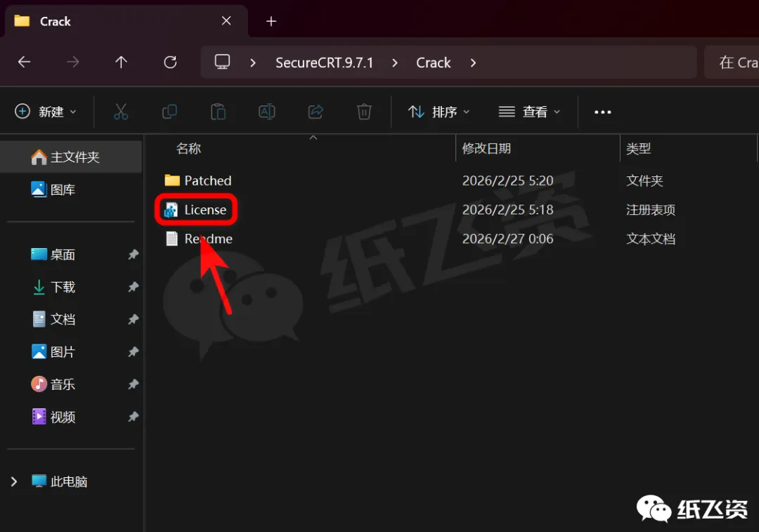Image resolution: width=759 pixels, height=532 pixels.
Task: Refresh the current folder view
Action: pos(170,62)
